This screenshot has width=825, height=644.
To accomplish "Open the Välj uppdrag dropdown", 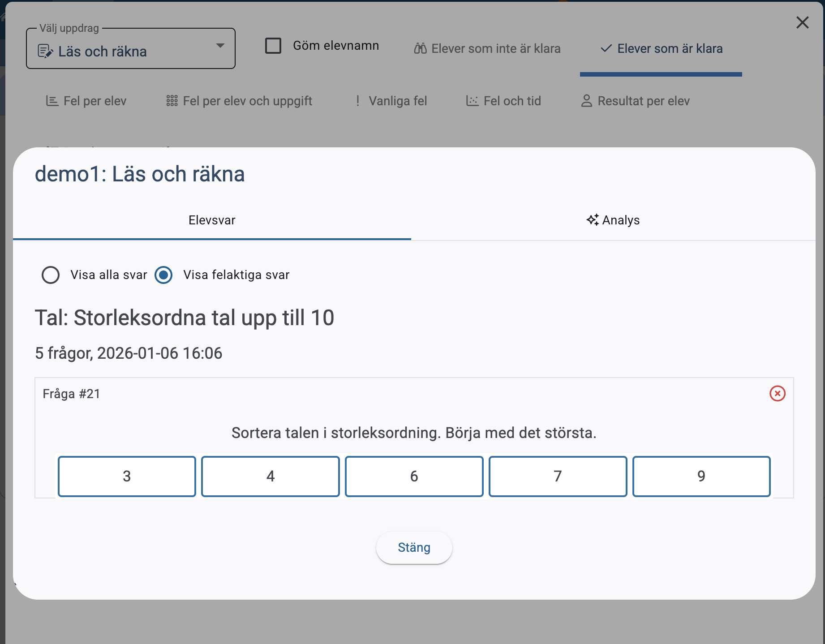I will pos(130,49).
